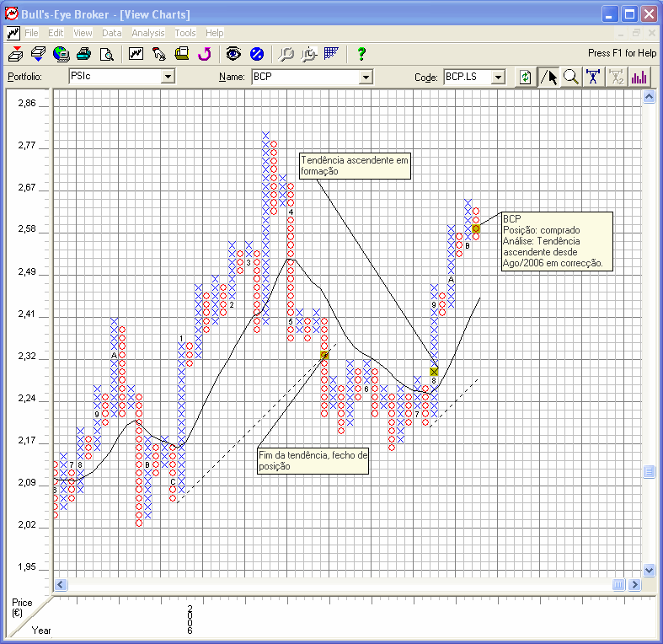The width and height of the screenshot is (663, 644).
Task: Expand the Code dropdown showing BCP.LS
Action: coord(498,77)
